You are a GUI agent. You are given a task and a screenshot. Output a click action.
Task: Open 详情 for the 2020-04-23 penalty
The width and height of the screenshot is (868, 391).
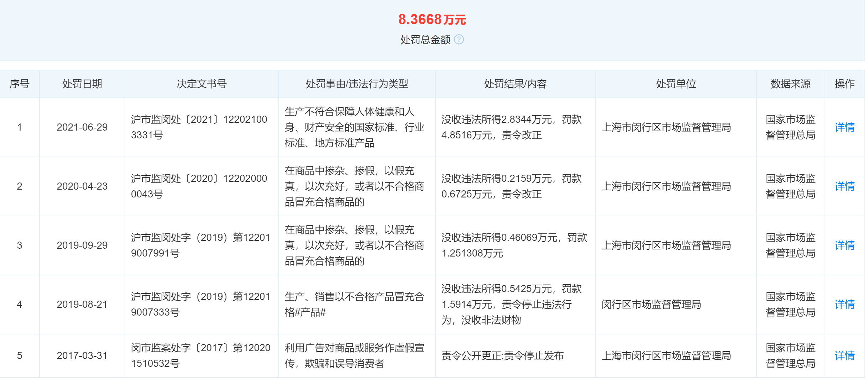tap(845, 186)
